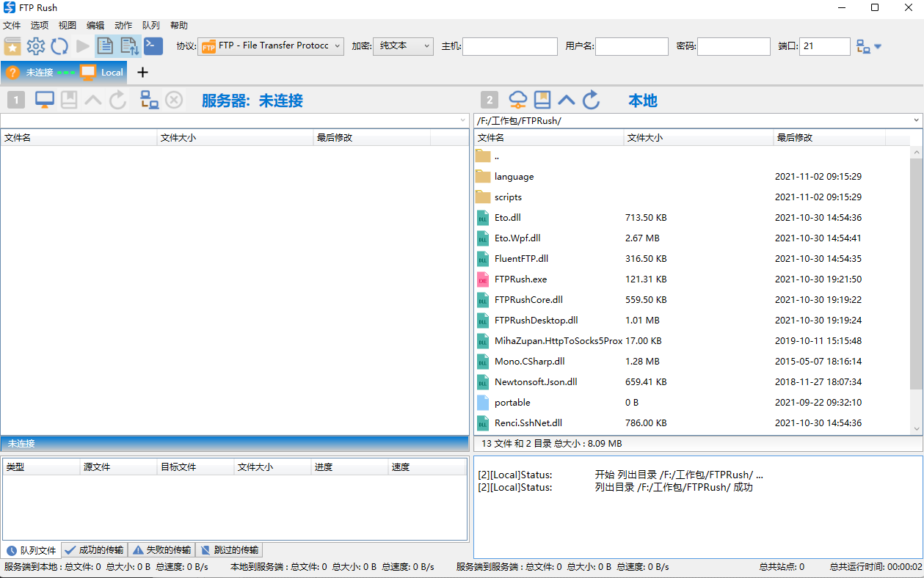Expand the server path dropdown

click(463, 121)
